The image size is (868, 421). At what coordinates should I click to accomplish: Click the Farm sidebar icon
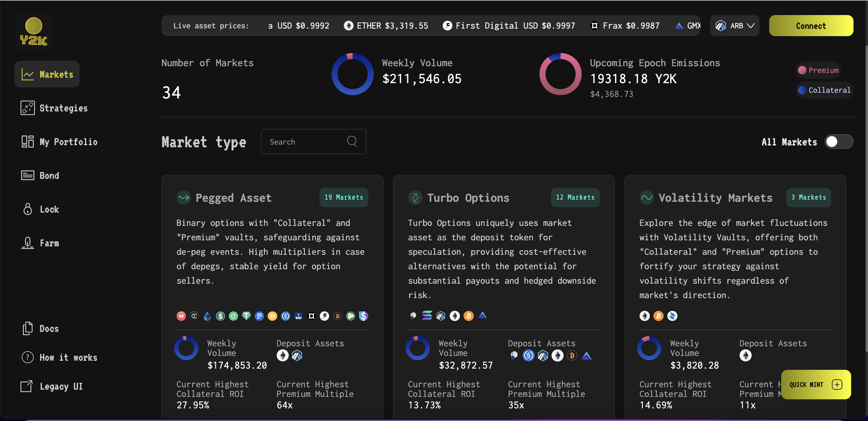pyautogui.click(x=28, y=243)
